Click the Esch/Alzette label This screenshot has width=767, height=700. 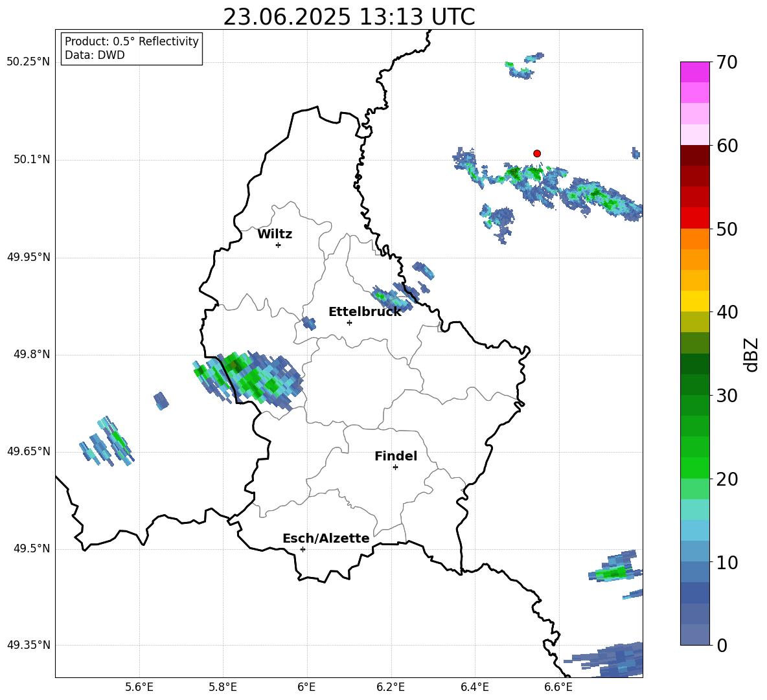tap(326, 538)
